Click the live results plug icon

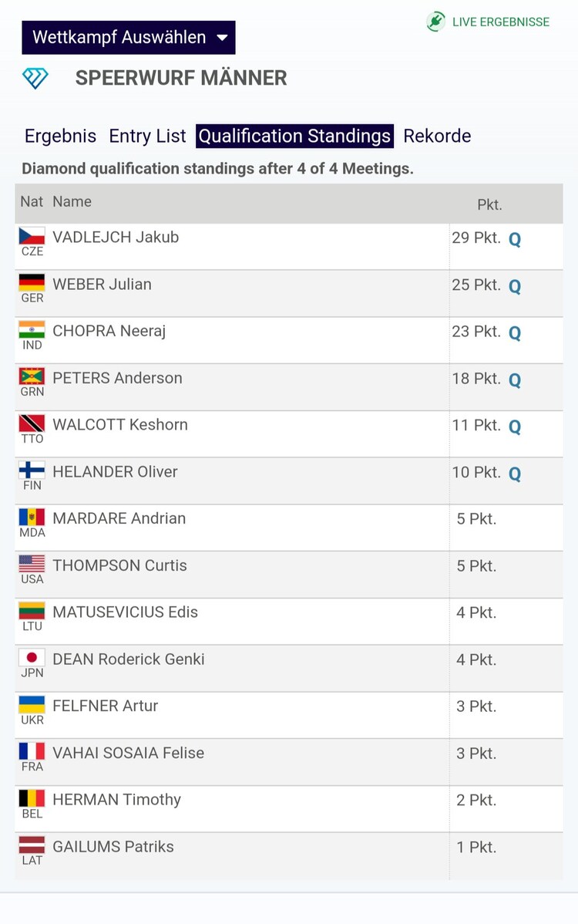436,22
